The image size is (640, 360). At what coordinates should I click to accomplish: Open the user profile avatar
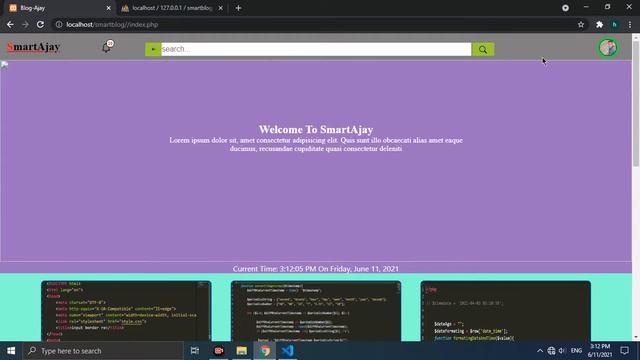coord(608,47)
